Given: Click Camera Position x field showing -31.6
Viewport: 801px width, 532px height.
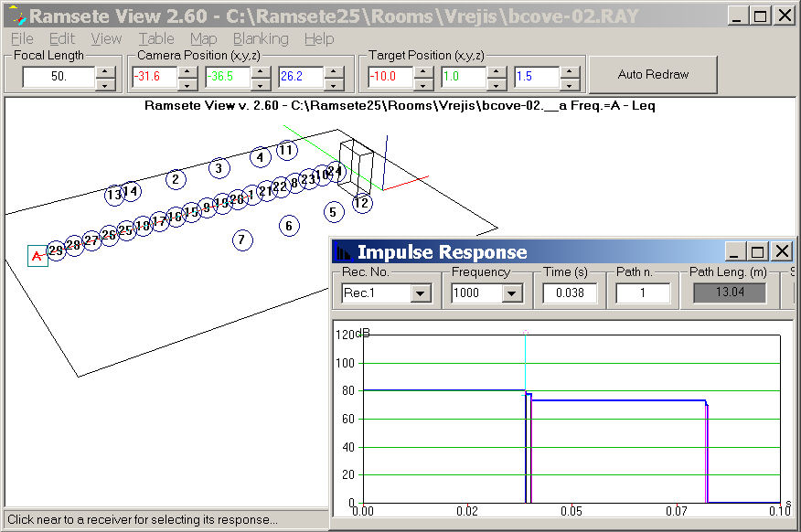Looking at the screenshot, I should click(x=155, y=77).
